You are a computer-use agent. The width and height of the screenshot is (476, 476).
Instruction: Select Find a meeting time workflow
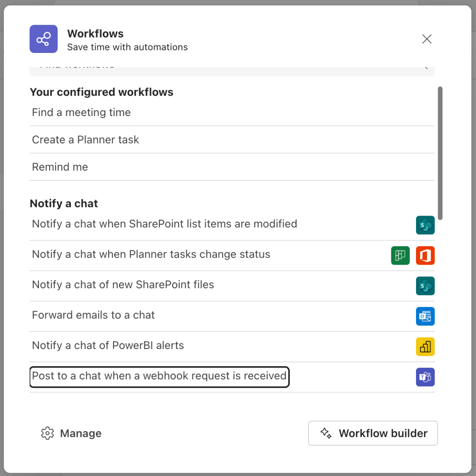tap(81, 113)
